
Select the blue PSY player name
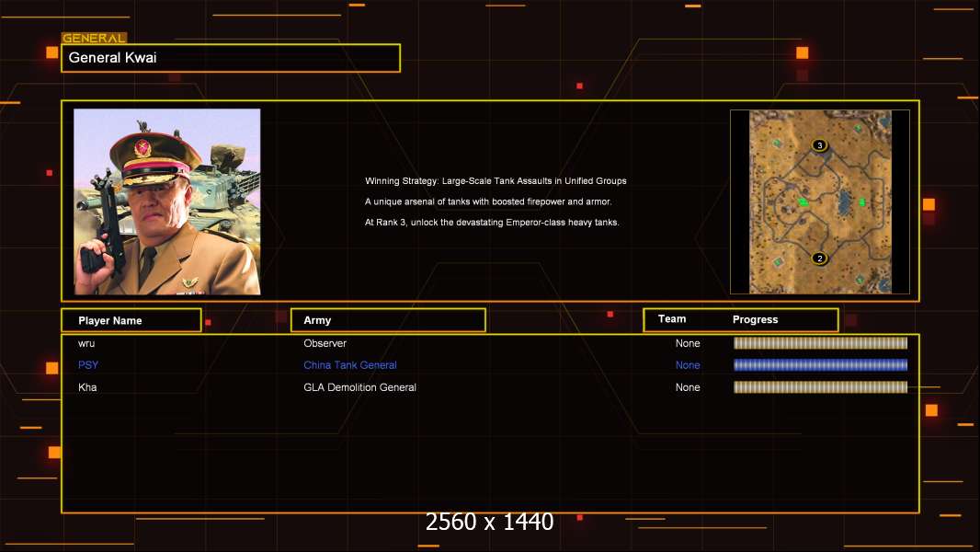88,365
